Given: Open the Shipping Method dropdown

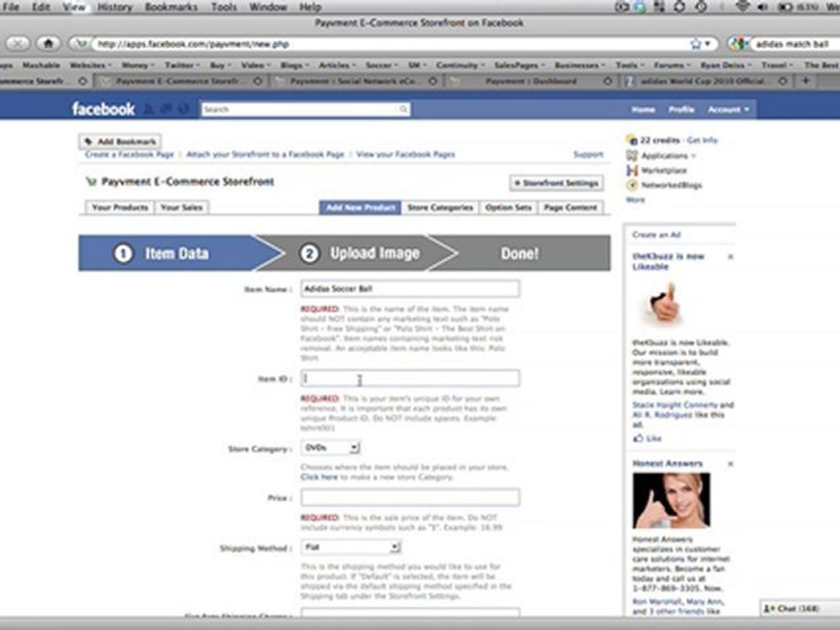Looking at the screenshot, I should pos(351,547).
